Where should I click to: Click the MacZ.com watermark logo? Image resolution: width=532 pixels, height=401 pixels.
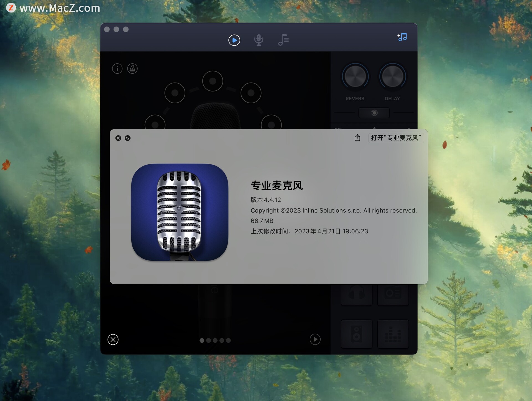click(x=11, y=8)
